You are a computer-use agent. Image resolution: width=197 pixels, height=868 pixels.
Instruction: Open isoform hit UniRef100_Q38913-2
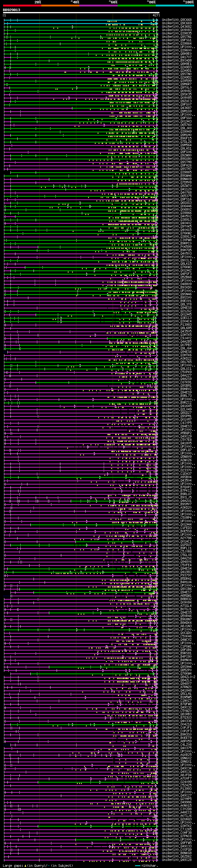pyautogui.click(x=179, y=236)
